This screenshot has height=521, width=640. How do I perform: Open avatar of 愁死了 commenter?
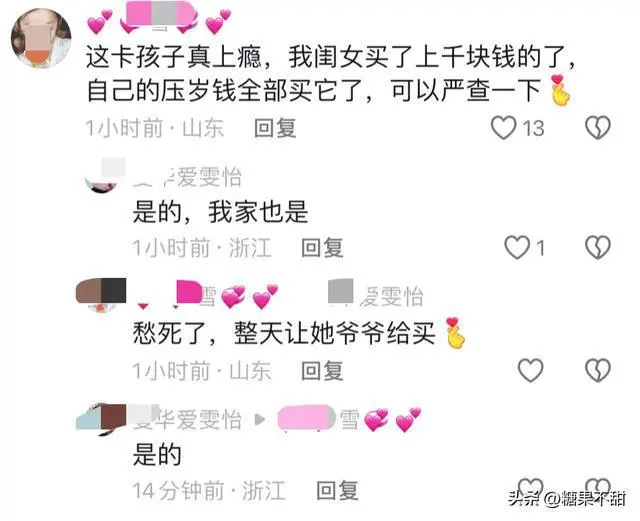point(101,295)
